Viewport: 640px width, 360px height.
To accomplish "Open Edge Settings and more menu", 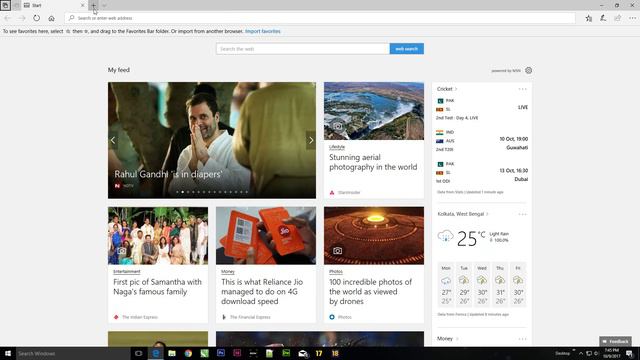I will (632, 18).
